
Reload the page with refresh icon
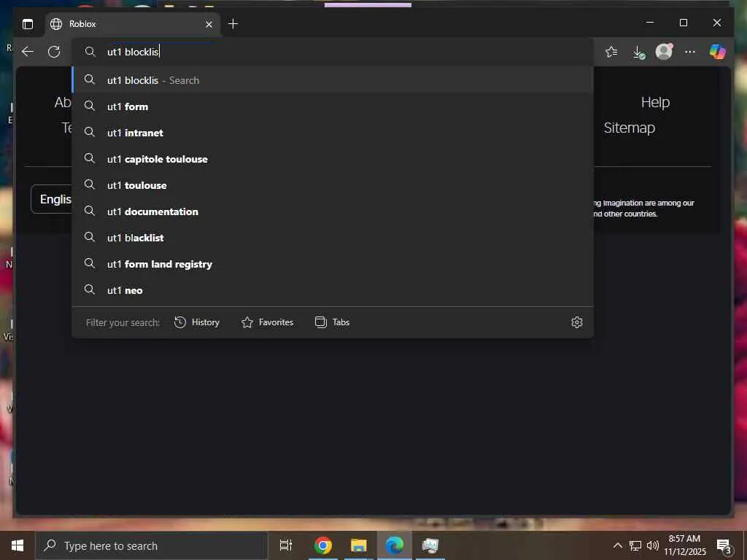[54, 52]
